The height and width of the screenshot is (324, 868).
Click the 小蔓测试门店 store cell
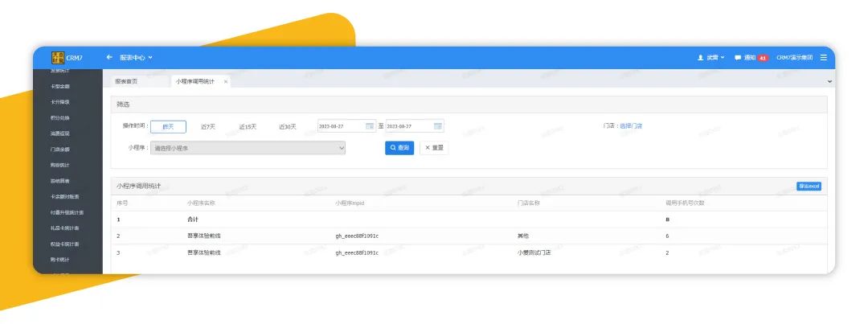[x=534, y=253]
